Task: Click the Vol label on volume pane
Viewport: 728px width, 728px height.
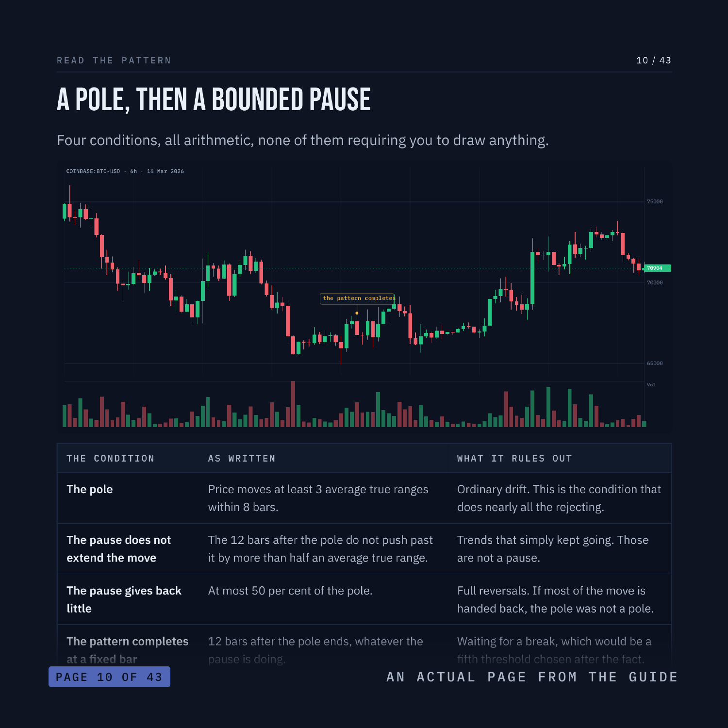Action: (x=651, y=385)
